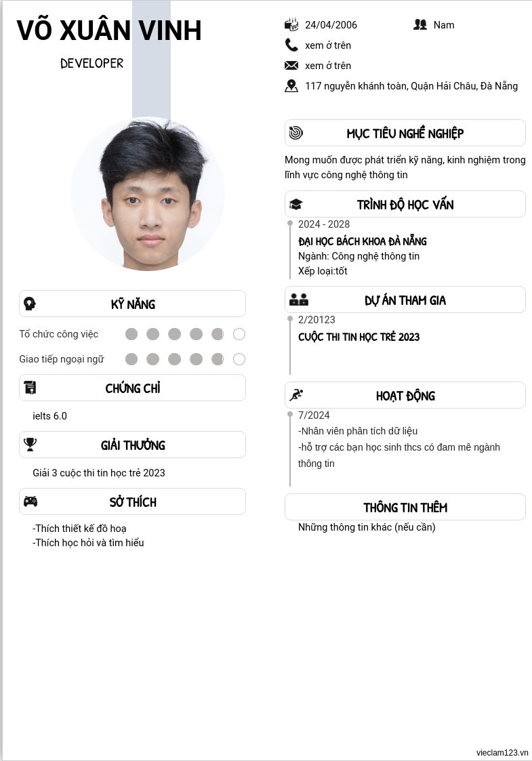The image size is (532, 761).
Task: Click the vieclam123.vn link at bottom
Action: point(502,753)
